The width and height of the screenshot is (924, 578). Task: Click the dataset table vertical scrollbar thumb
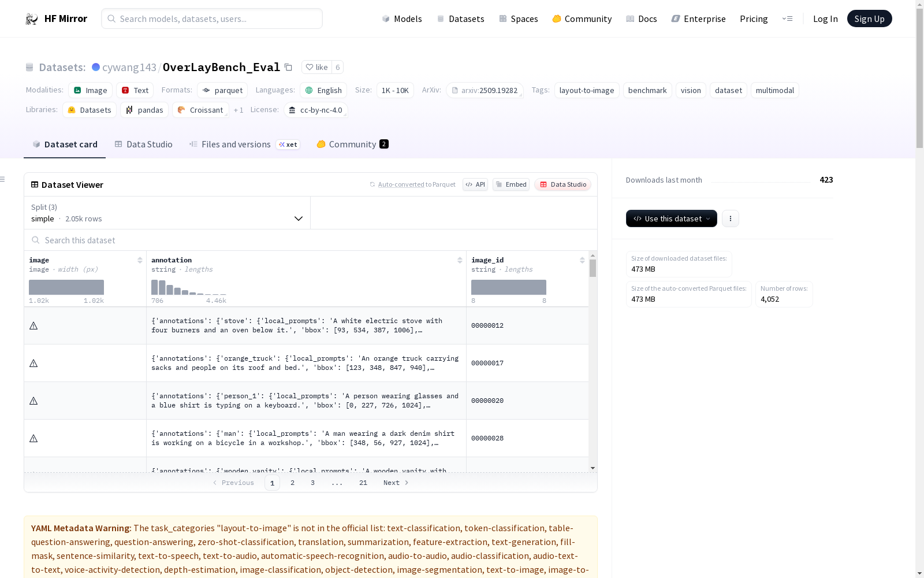click(593, 268)
